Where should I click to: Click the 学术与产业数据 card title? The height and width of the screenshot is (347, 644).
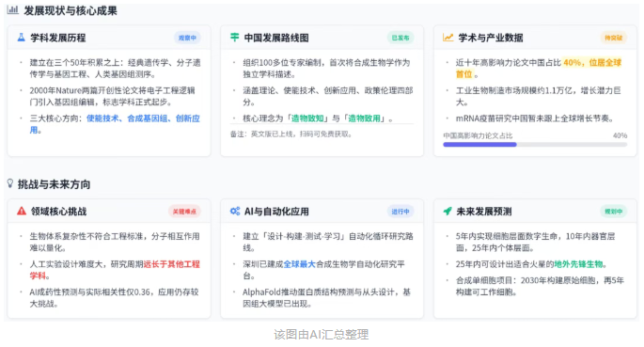coord(491,38)
